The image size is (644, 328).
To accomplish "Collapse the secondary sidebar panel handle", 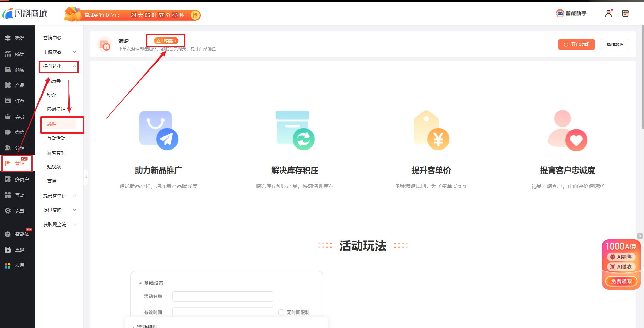I will [x=86, y=177].
